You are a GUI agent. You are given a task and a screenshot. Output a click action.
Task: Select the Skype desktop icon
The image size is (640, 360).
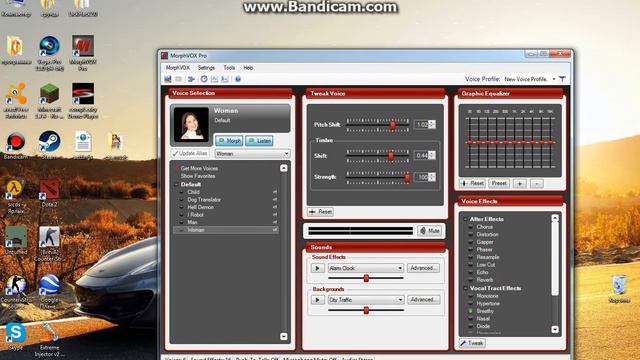[16, 337]
